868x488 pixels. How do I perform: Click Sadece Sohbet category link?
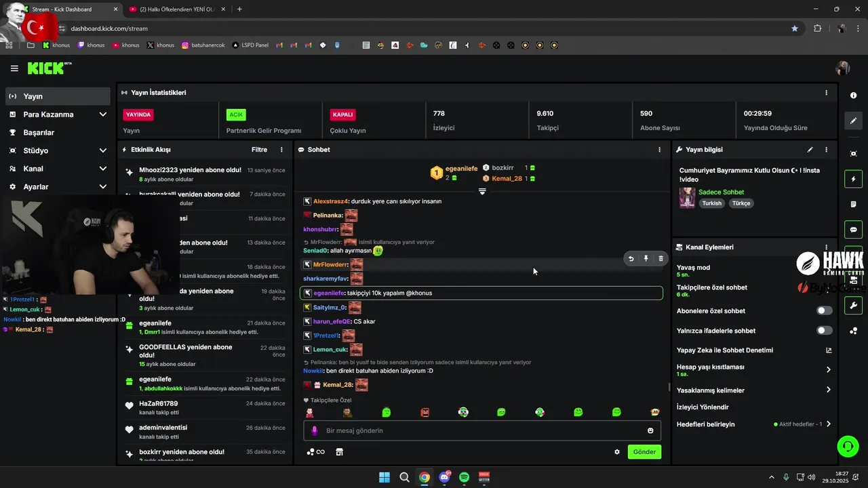click(721, 192)
